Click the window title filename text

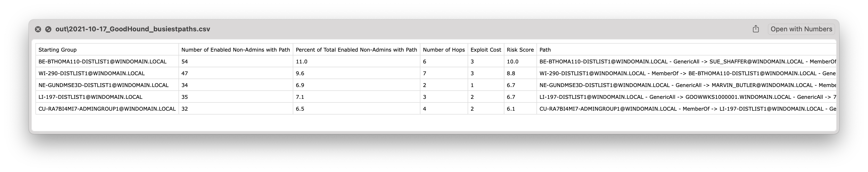133,29
